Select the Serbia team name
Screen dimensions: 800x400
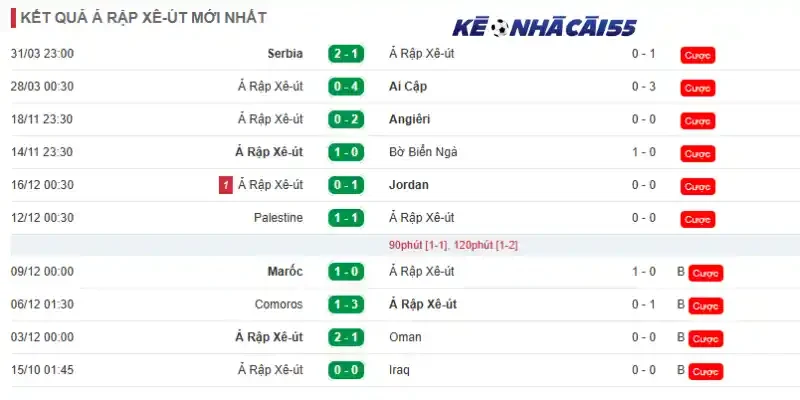pos(285,54)
